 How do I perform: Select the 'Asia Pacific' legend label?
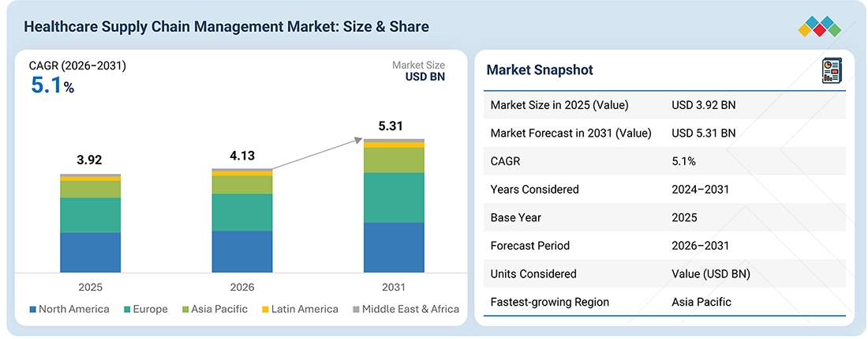click(x=219, y=309)
